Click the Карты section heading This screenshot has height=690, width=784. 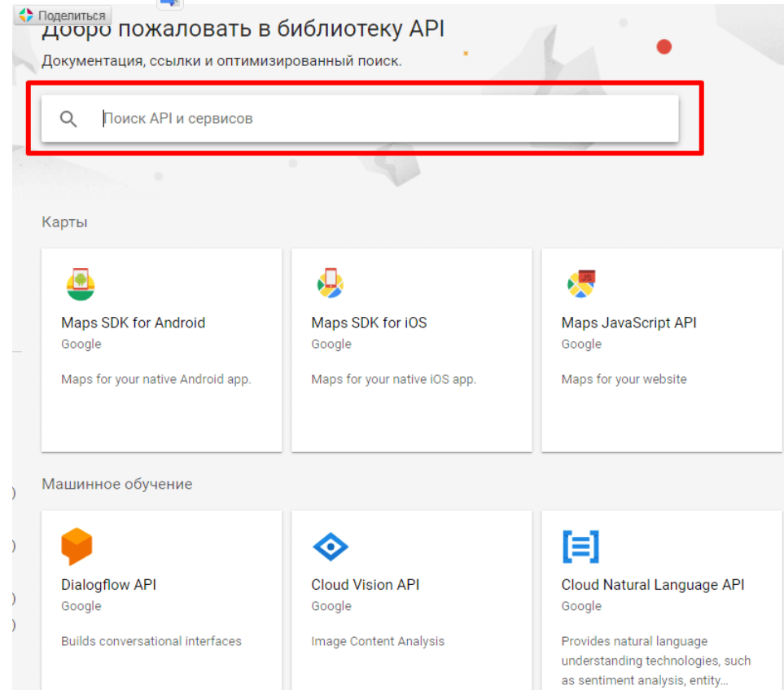coord(64,222)
